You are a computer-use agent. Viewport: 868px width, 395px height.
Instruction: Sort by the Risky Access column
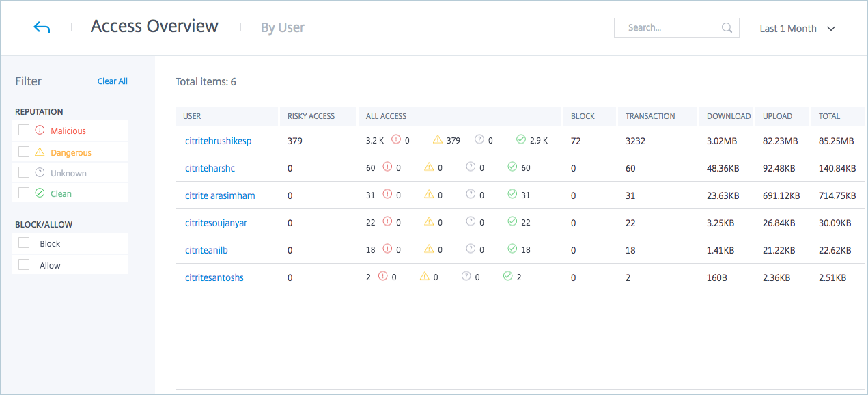[311, 116]
